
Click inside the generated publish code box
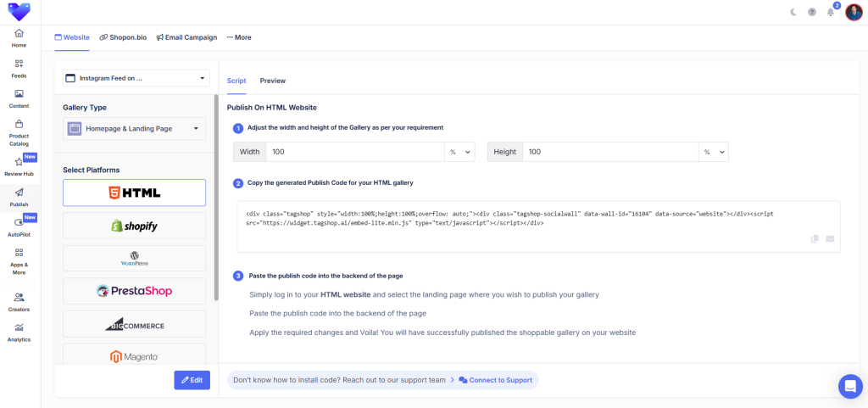pos(538,226)
